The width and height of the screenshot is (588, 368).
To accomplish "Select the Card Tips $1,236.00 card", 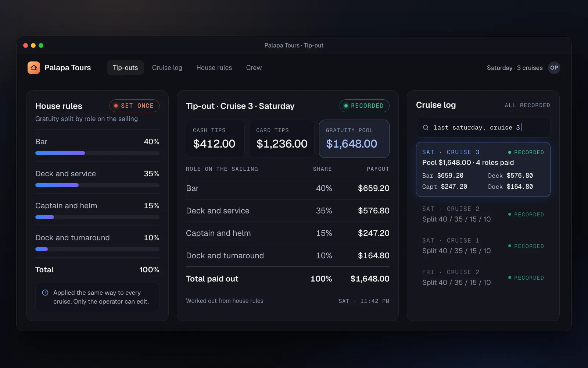I will point(282,139).
